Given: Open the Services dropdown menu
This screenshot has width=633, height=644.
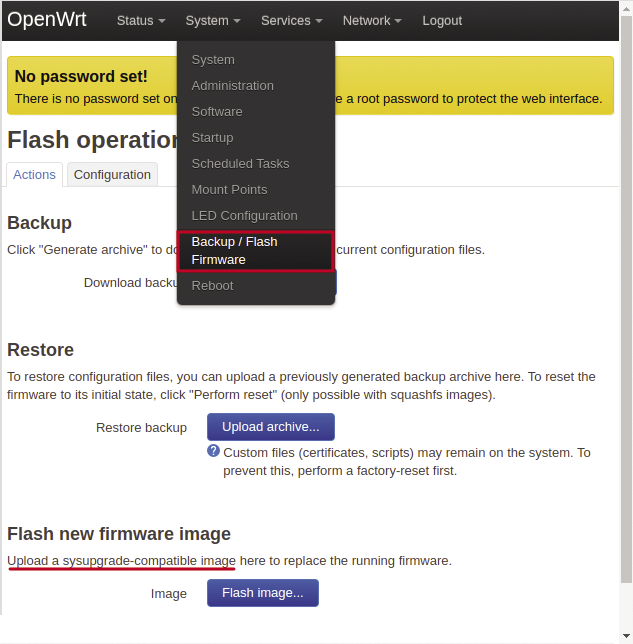Looking at the screenshot, I should coord(291,21).
